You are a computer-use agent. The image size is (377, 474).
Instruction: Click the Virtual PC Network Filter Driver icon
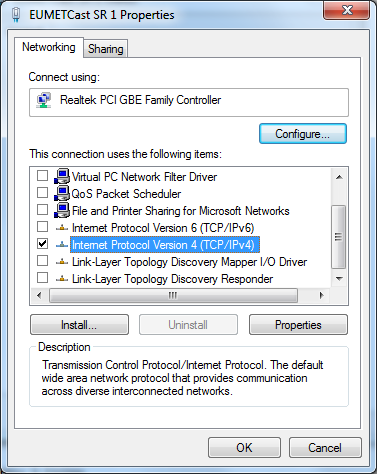pos(62,176)
